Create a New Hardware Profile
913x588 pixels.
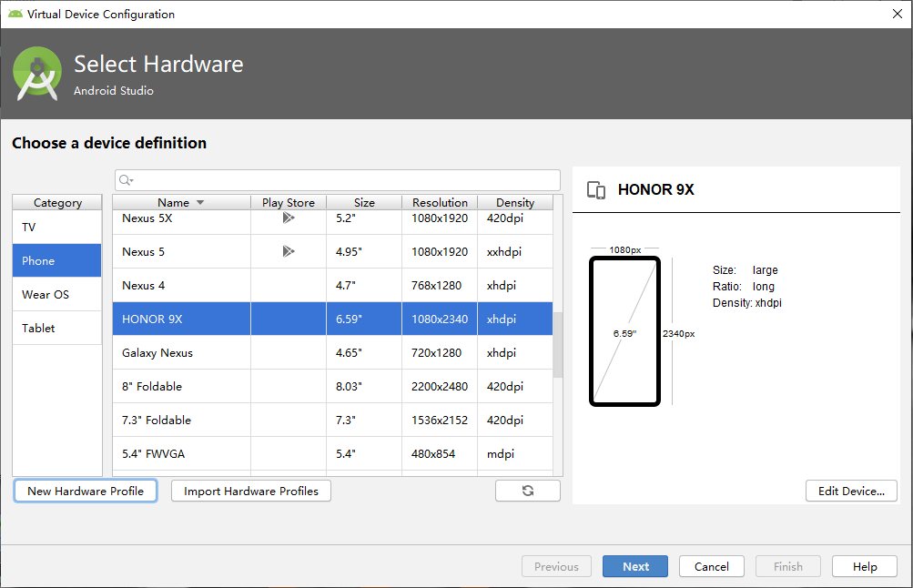(x=86, y=491)
